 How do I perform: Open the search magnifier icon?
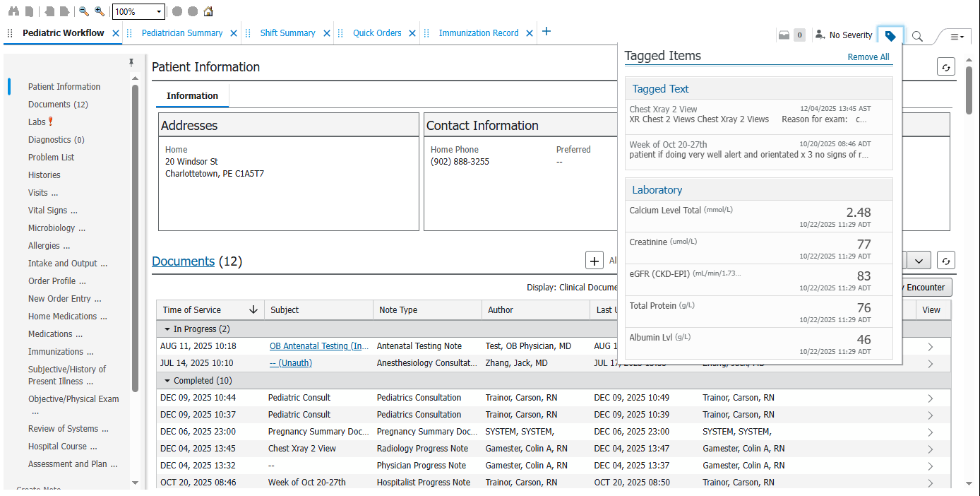[x=917, y=36]
